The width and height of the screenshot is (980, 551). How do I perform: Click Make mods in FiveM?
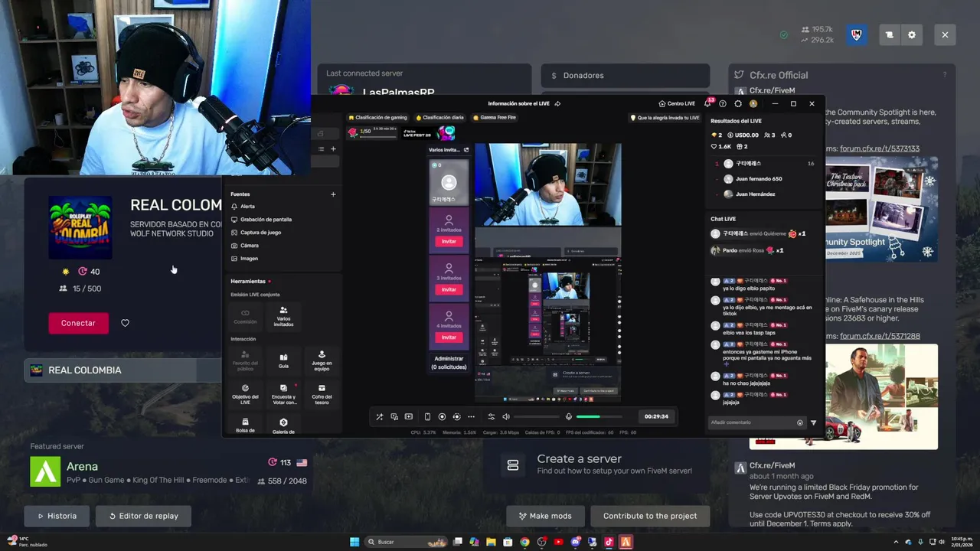click(x=545, y=516)
